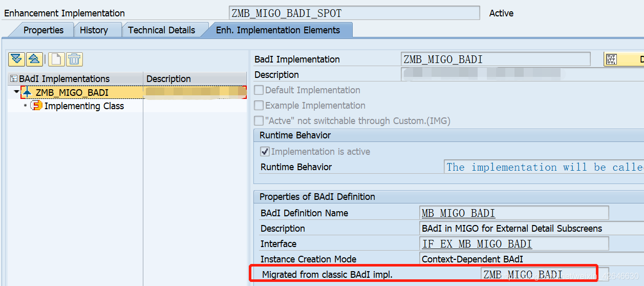Click the Expand All nodes icon

16,59
